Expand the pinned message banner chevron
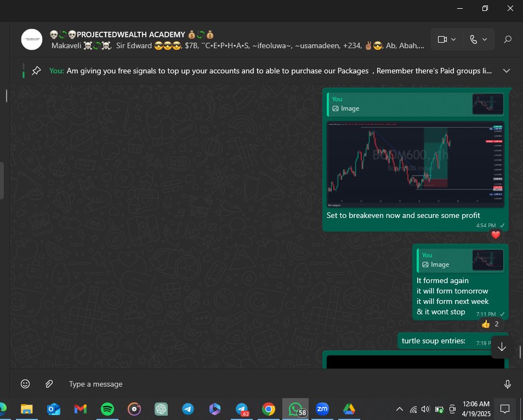 507,71
